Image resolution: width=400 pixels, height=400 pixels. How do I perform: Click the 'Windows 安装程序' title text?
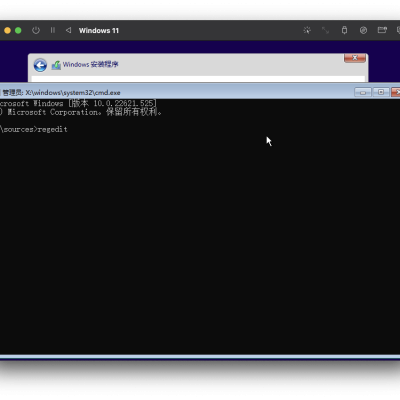pyautogui.click(x=90, y=64)
